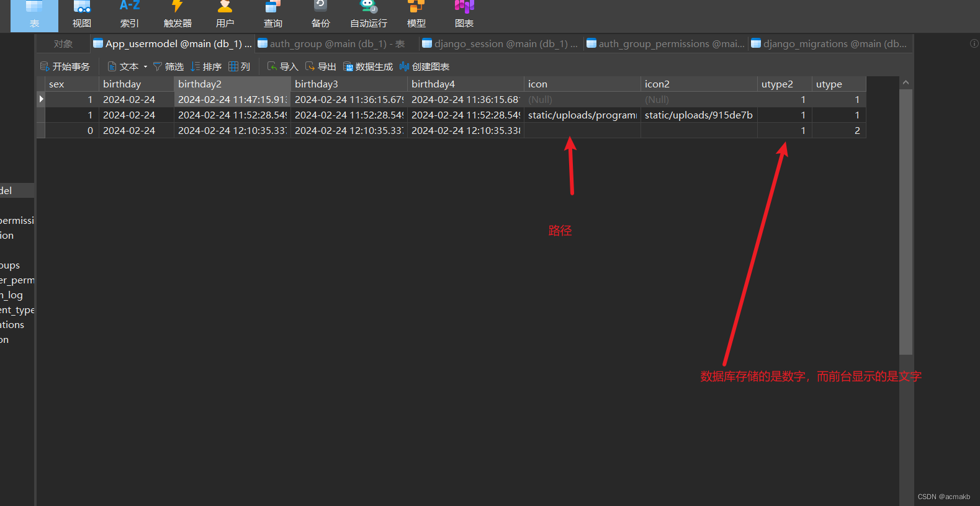The image size is (980, 506).
Task: Switch to App_usermodel @main tab
Action: 173,44
